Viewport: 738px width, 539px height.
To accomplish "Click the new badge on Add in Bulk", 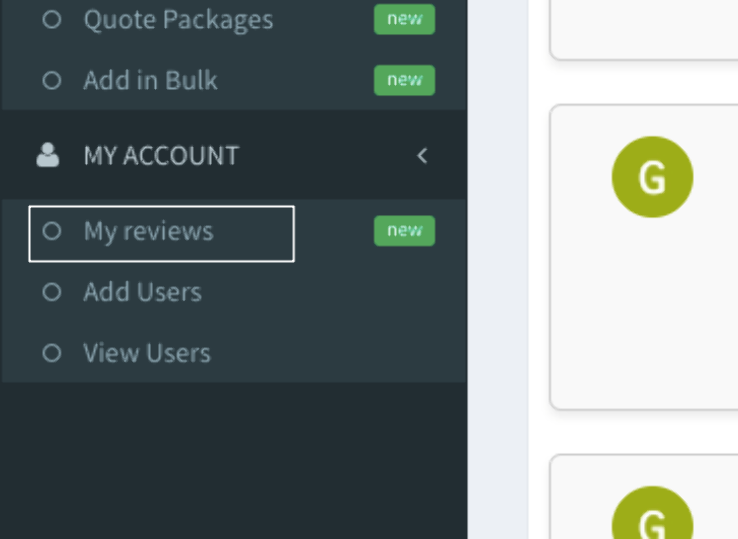I will pos(404,80).
